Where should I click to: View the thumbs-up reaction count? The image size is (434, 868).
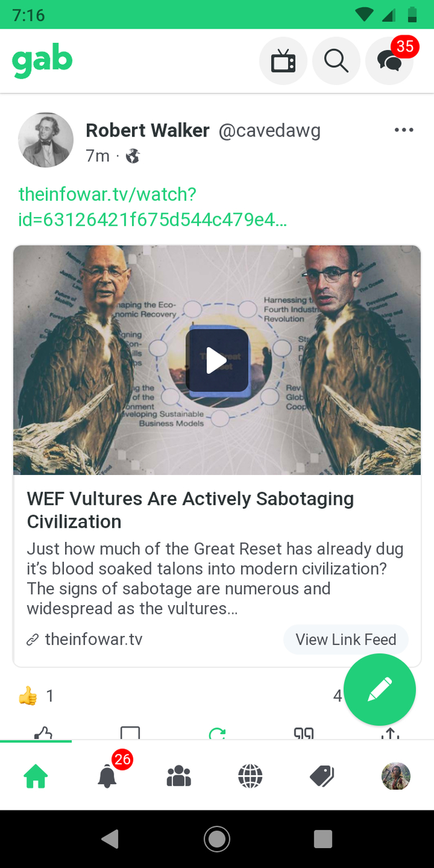36,696
